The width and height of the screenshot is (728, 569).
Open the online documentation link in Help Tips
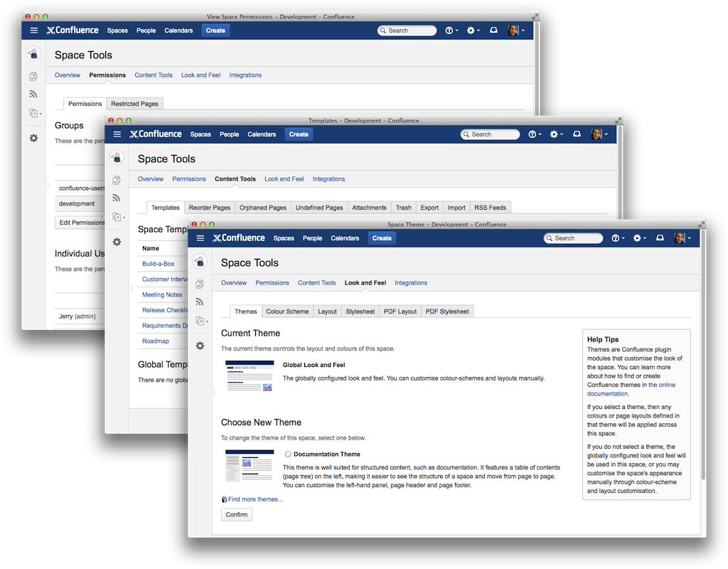coord(631,389)
